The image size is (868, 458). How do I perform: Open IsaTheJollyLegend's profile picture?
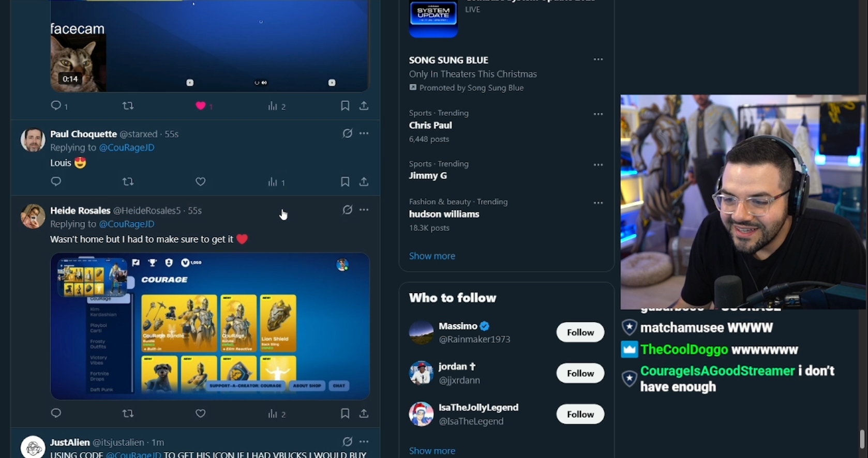tap(421, 414)
